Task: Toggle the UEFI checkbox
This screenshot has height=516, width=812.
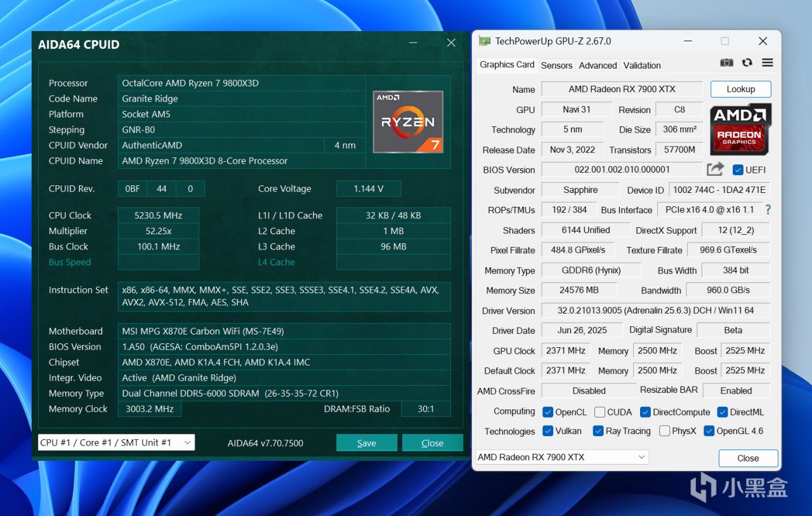Action: click(x=738, y=170)
